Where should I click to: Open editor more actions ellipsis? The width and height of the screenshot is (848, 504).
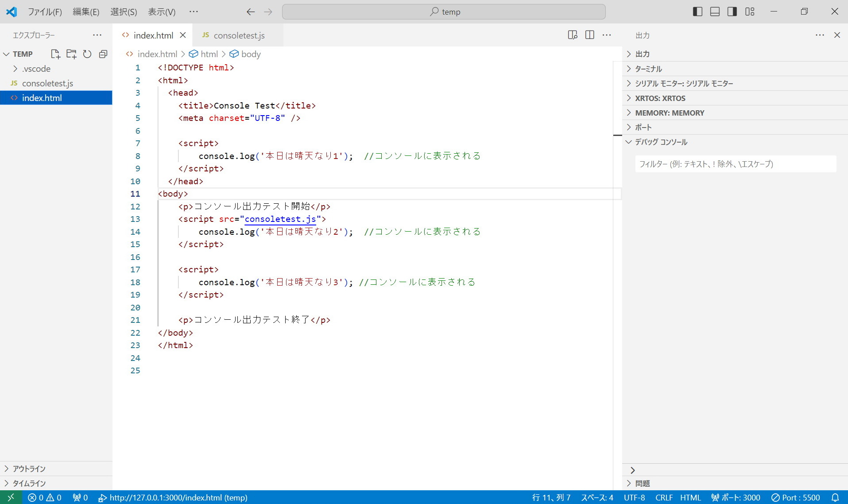coord(607,35)
